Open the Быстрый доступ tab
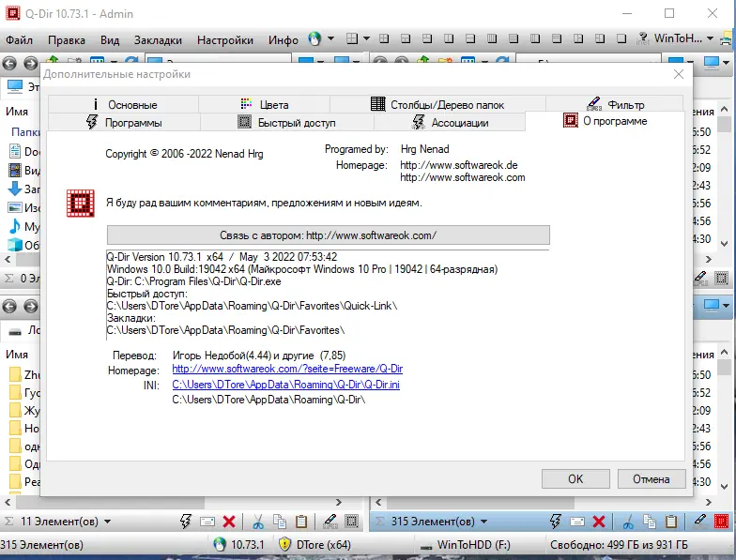This screenshot has width=736, height=560. pos(287,122)
